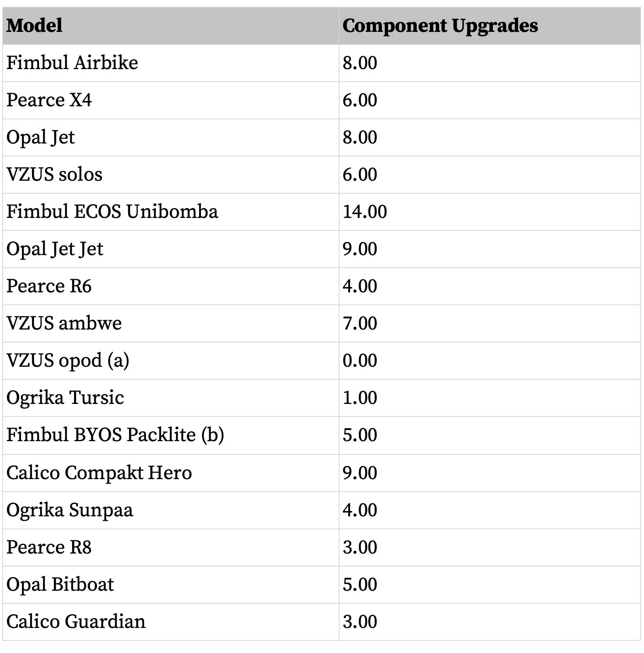Click the 7.00 upgrades value
644x653 pixels.
pyautogui.click(x=360, y=323)
